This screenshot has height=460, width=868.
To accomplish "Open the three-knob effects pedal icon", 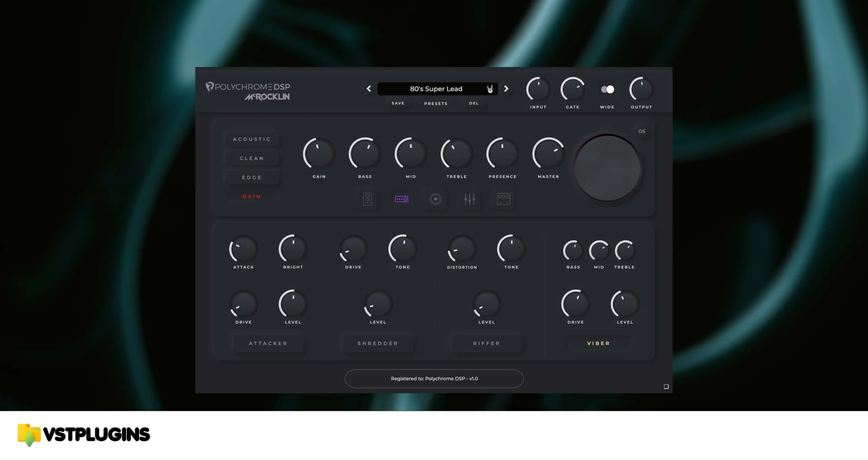I will [x=504, y=199].
